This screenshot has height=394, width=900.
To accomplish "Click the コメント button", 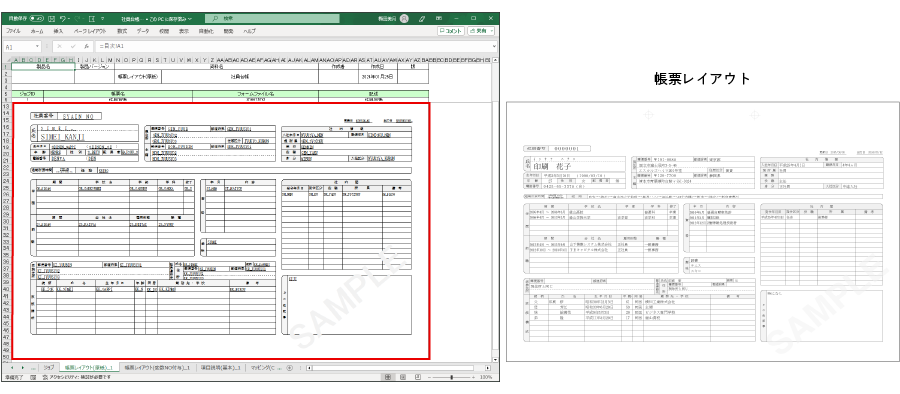I will tap(451, 31).
